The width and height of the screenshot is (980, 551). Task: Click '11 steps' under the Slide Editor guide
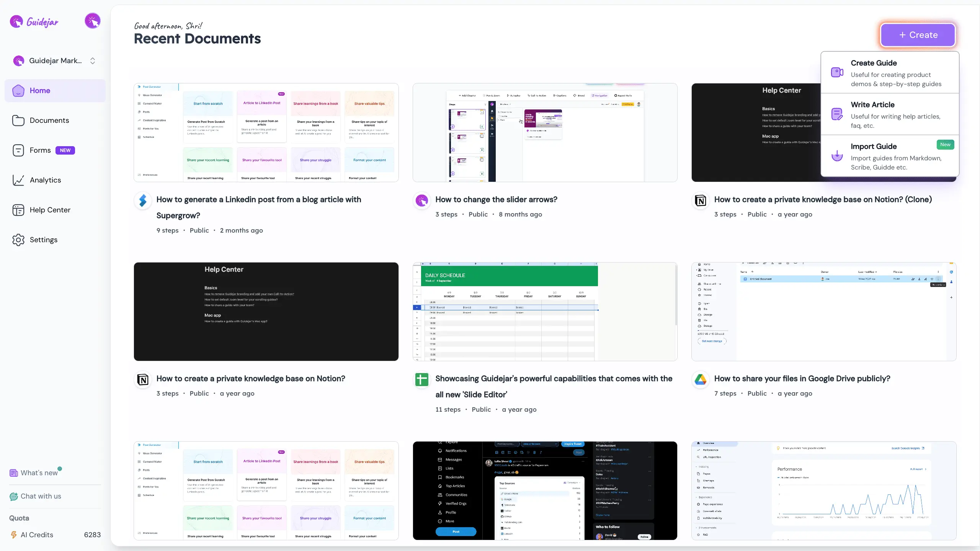click(448, 409)
